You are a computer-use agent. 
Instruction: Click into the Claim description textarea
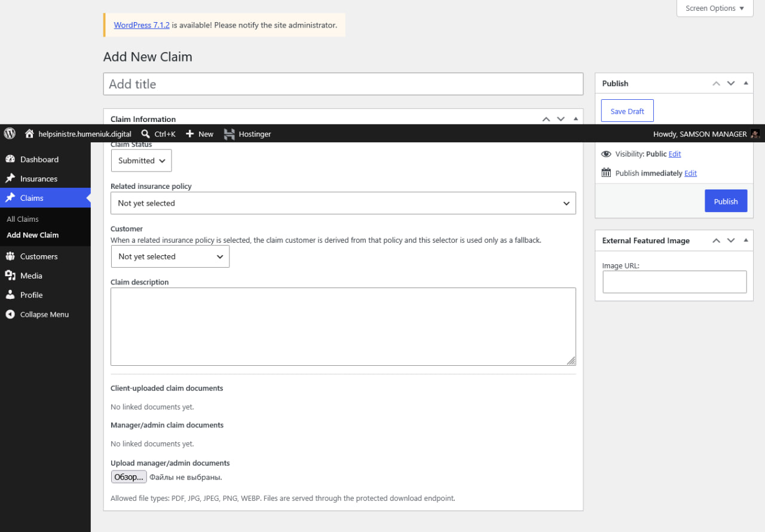coord(343,327)
